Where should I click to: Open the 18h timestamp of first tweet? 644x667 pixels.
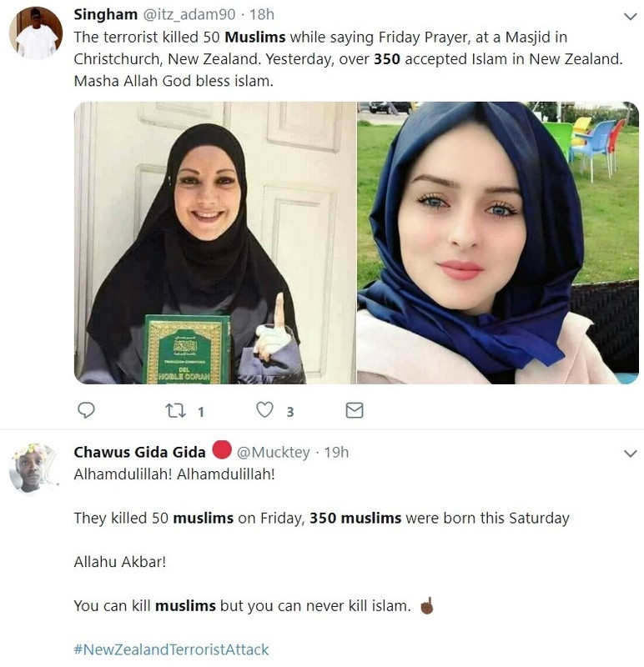[x=262, y=14]
